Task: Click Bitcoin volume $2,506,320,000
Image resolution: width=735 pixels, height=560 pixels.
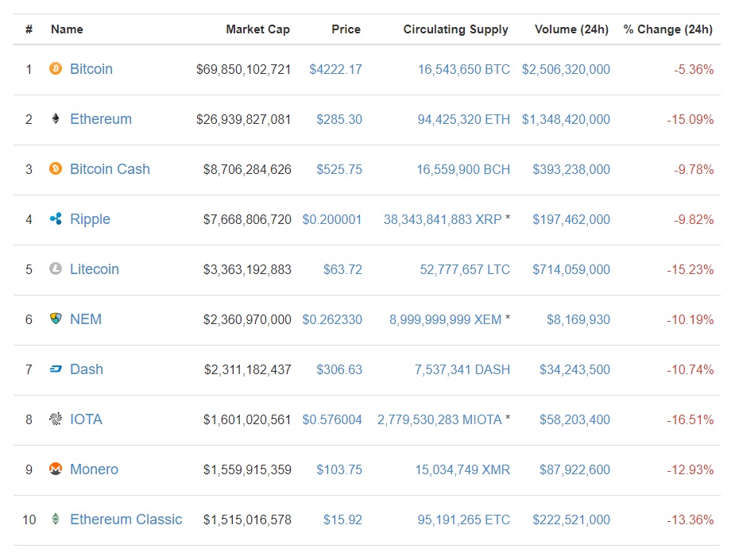Action: pyautogui.click(x=567, y=69)
